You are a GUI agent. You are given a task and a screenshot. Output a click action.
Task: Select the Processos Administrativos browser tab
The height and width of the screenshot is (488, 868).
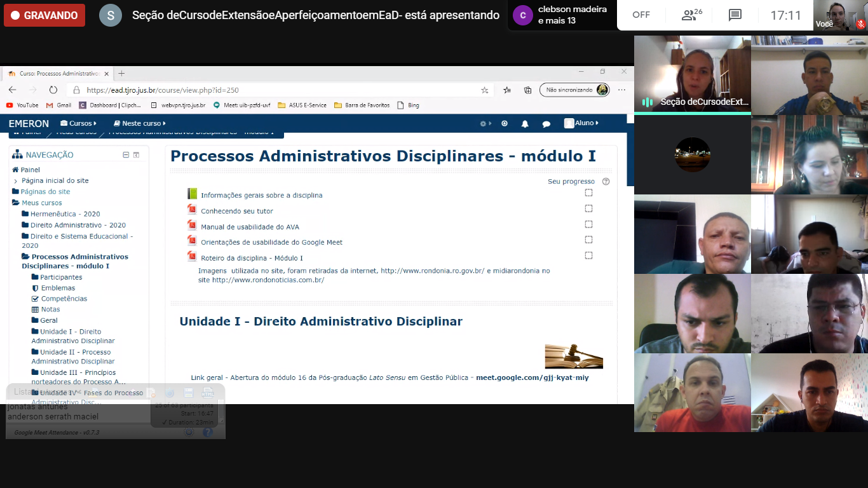(58, 74)
